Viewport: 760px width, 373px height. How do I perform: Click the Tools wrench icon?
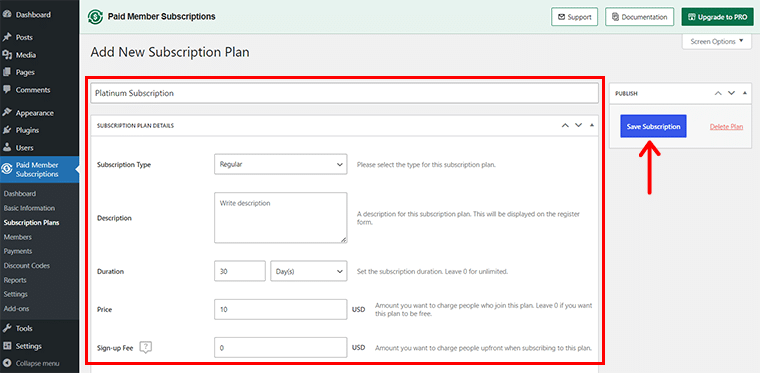tap(7, 328)
